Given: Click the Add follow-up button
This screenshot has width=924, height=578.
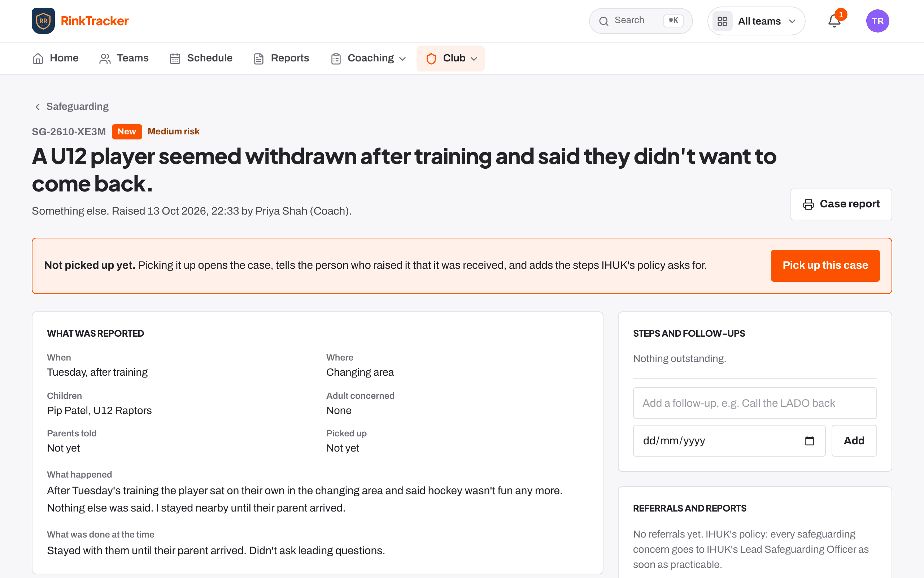Looking at the screenshot, I should pyautogui.click(x=854, y=441).
